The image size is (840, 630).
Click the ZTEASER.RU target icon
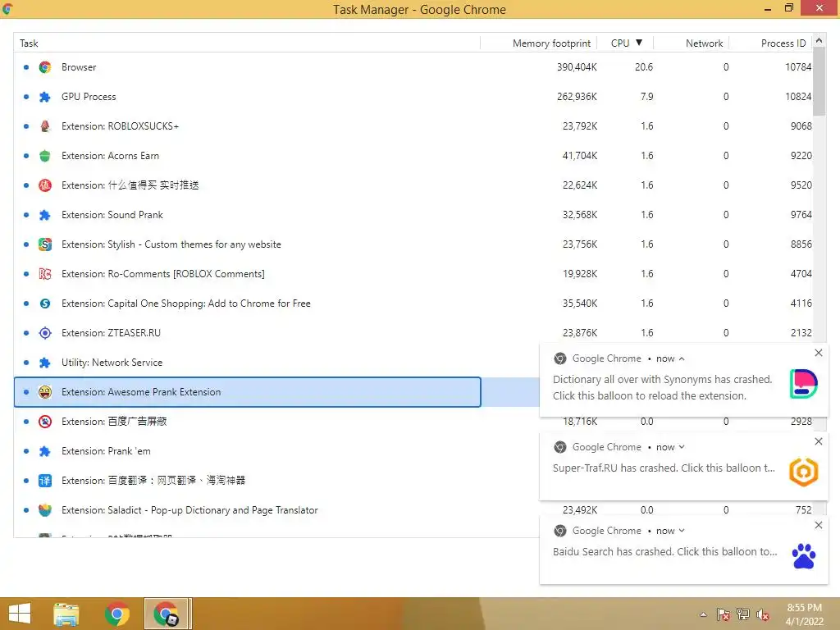coord(45,333)
